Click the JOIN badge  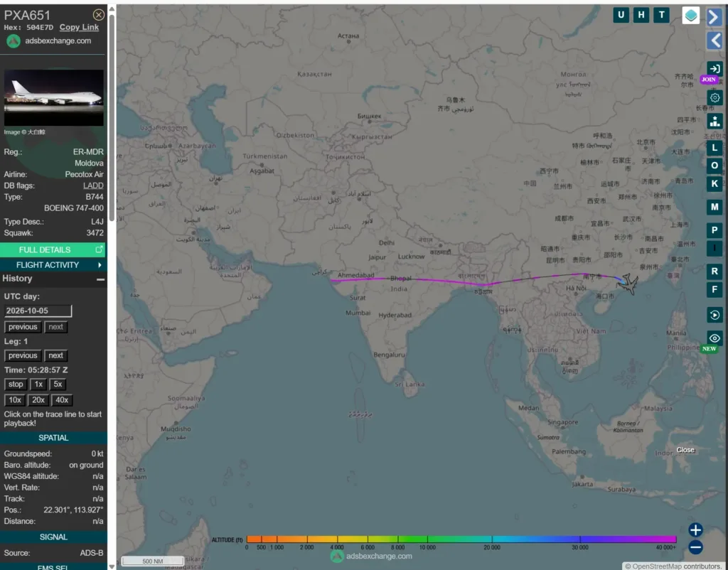(x=709, y=80)
